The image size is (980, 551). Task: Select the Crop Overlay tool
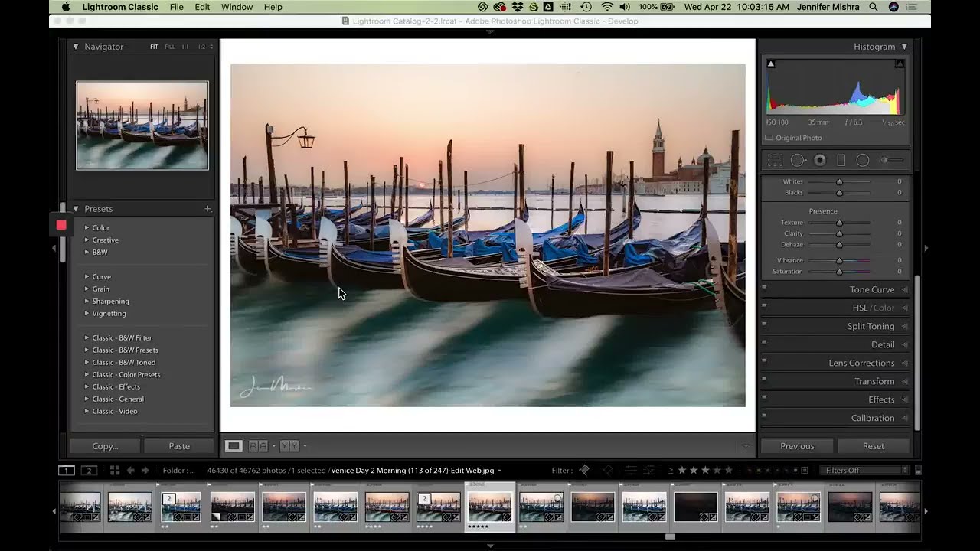(776, 160)
